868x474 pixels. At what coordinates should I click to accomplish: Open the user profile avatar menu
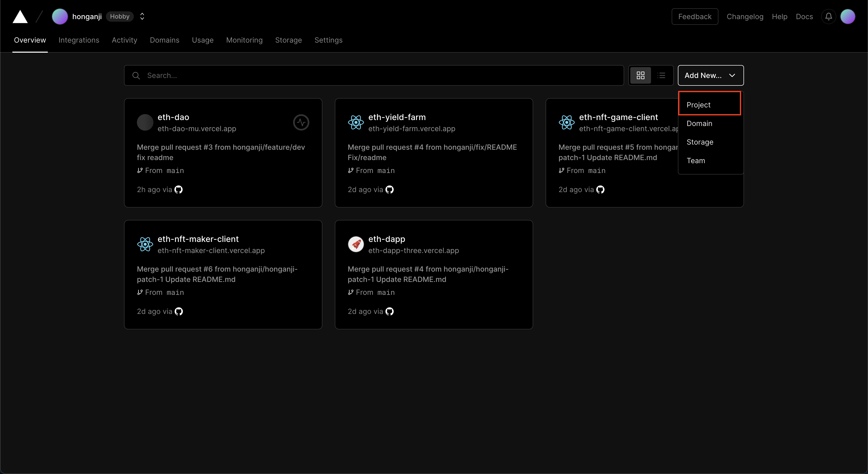tap(848, 17)
